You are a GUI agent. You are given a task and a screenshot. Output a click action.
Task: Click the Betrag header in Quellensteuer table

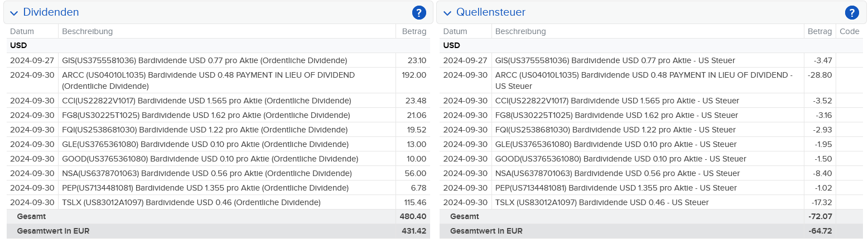click(x=819, y=31)
